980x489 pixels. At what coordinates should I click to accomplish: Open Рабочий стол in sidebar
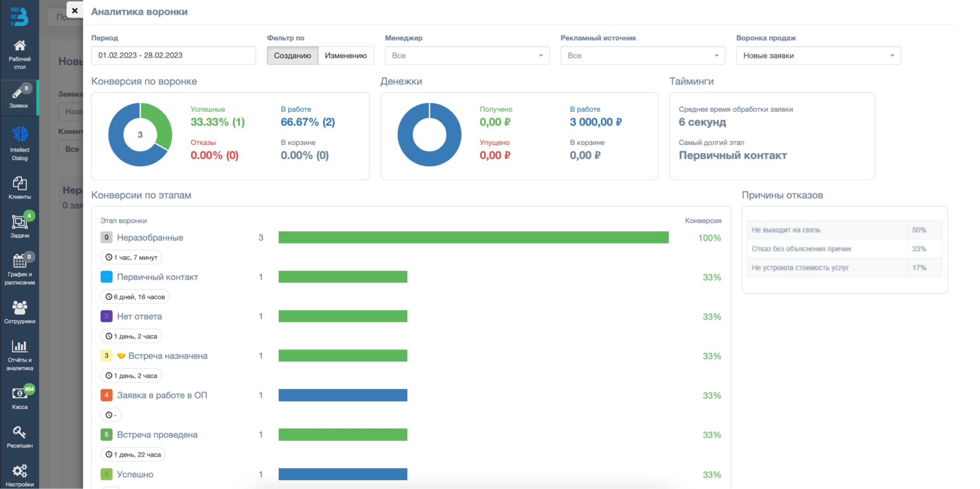[19, 55]
